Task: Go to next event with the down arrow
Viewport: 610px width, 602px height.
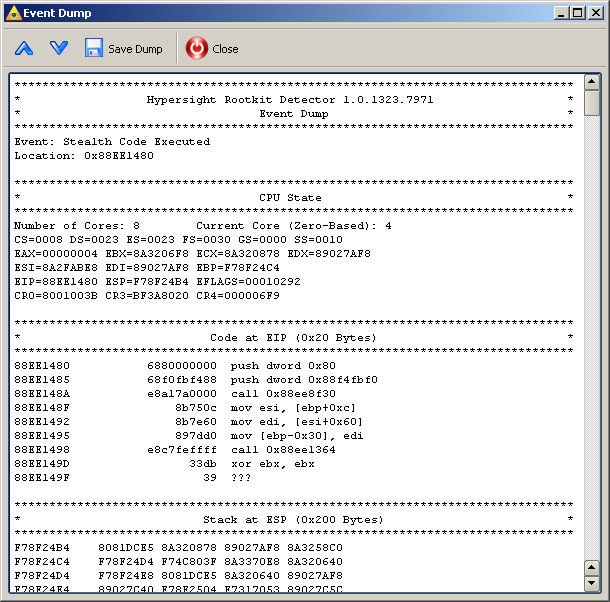Action: pos(59,48)
